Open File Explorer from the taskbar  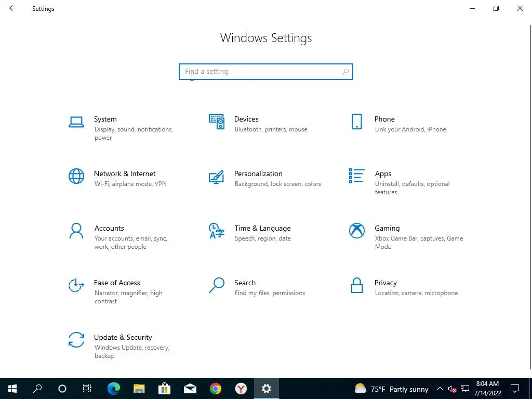[x=139, y=389]
